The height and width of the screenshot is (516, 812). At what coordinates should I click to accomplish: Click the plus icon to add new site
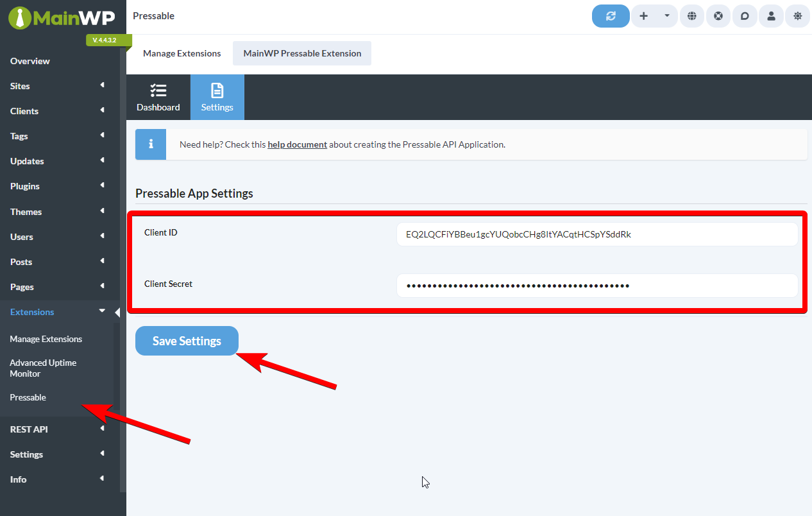pos(643,15)
